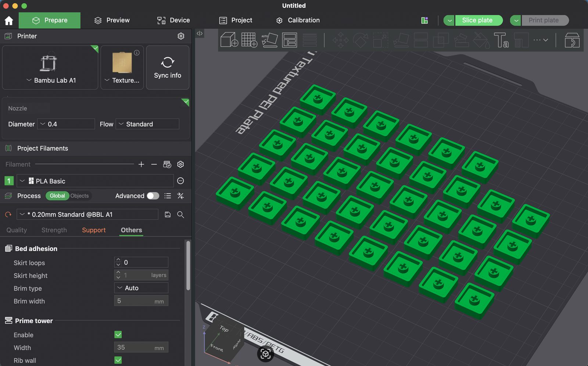Open Printer settings gear

point(181,36)
